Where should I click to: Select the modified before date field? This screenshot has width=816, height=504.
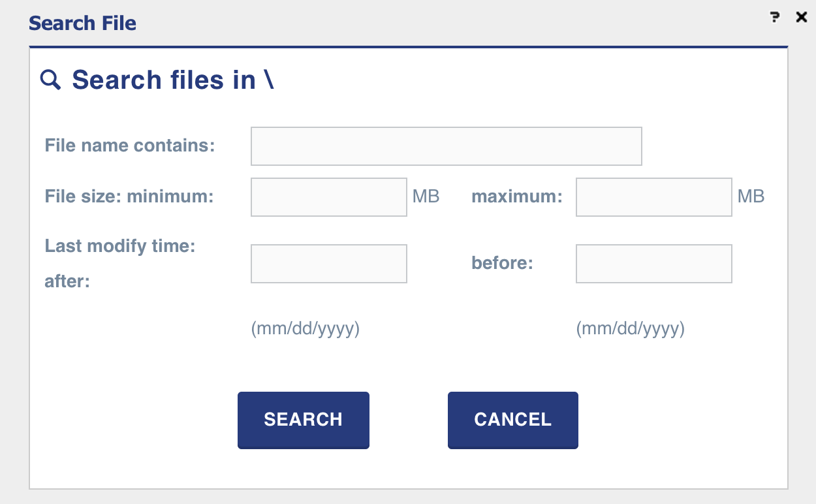[653, 264]
